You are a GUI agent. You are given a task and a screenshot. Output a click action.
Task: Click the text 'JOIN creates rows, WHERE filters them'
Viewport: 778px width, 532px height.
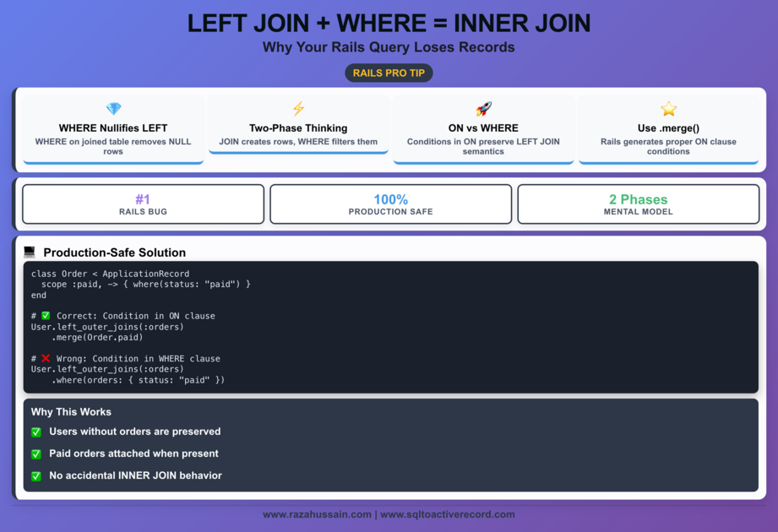click(298, 142)
